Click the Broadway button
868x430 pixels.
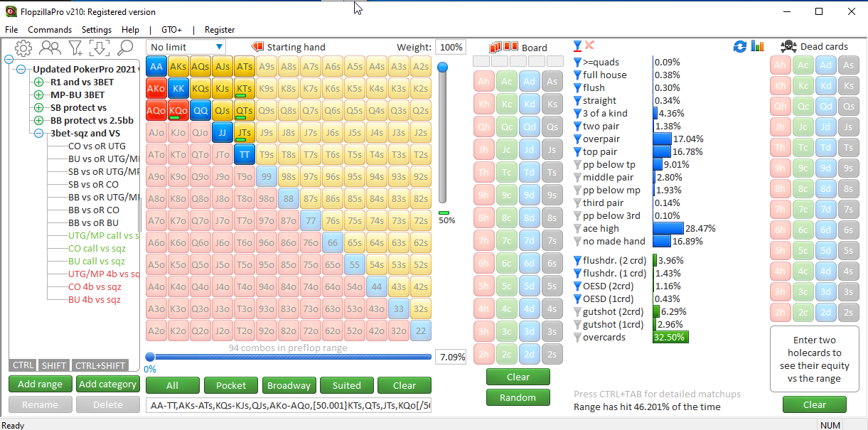[289, 385]
